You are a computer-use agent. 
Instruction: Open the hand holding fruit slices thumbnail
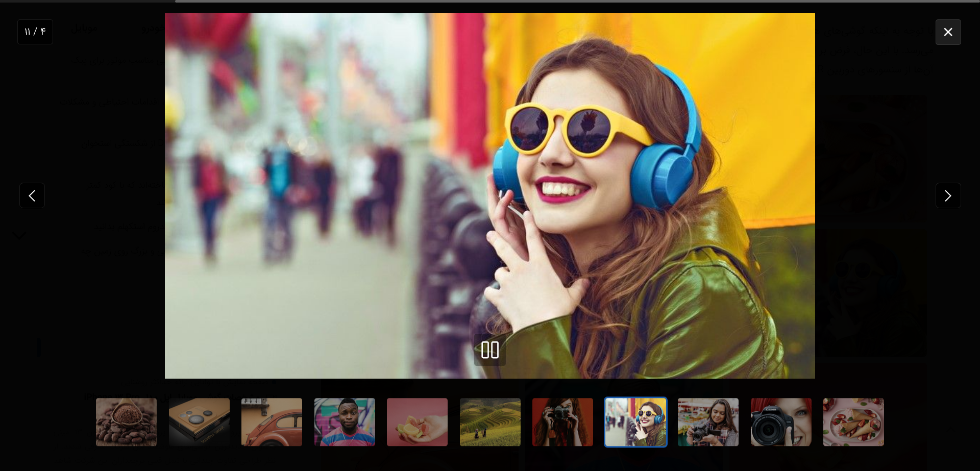click(x=417, y=422)
